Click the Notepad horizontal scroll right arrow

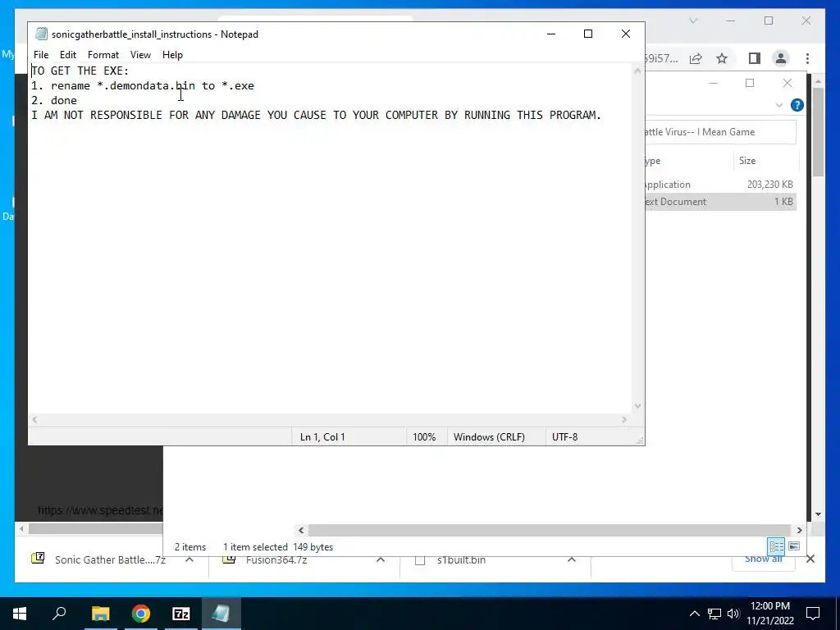[x=624, y=419]
